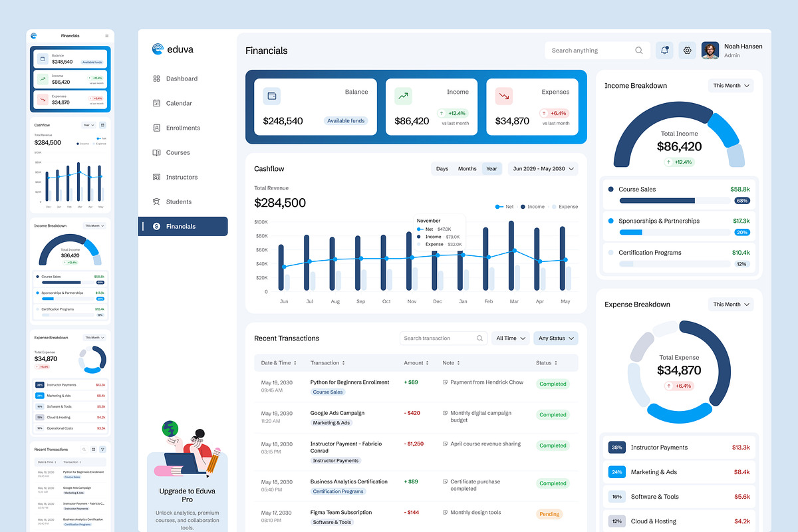Click the falling-arrow icon on the desktop Expenses card
The width and height of the screenshot is (798, 532).
pyautogui.click(x=504, y=96)
